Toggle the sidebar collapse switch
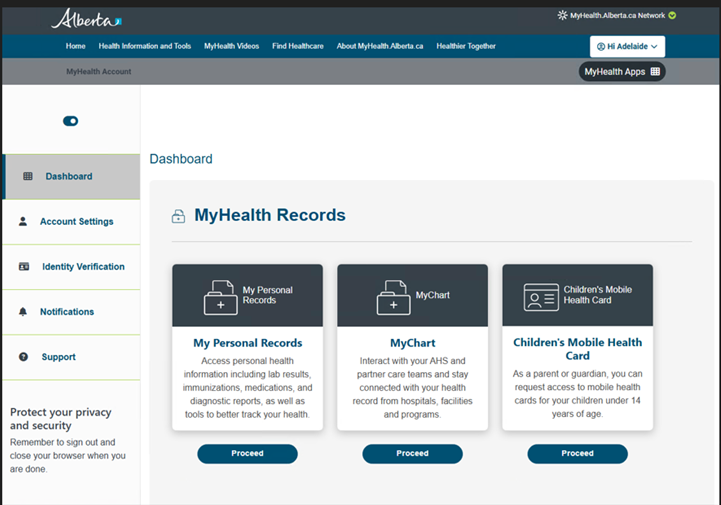The image size is (721, 505). tap(70, 121)
